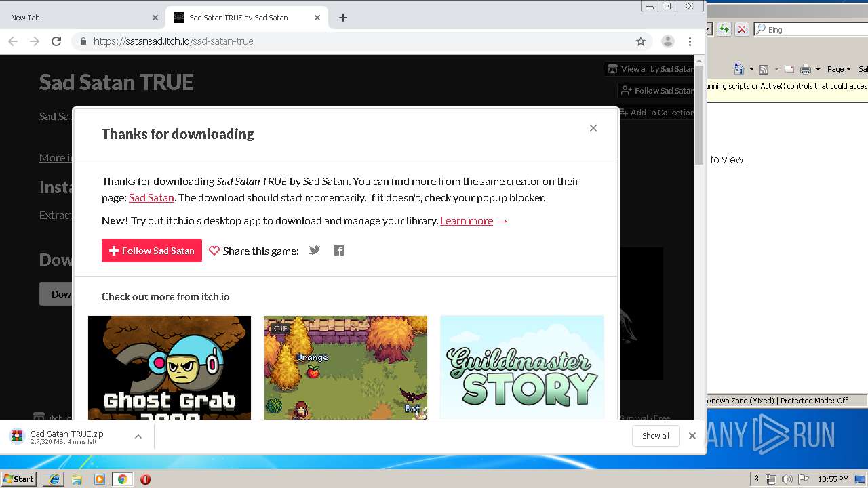Click View all by Sad Satan button
This screenshot has width=868, height=488.
pos(650,68)
